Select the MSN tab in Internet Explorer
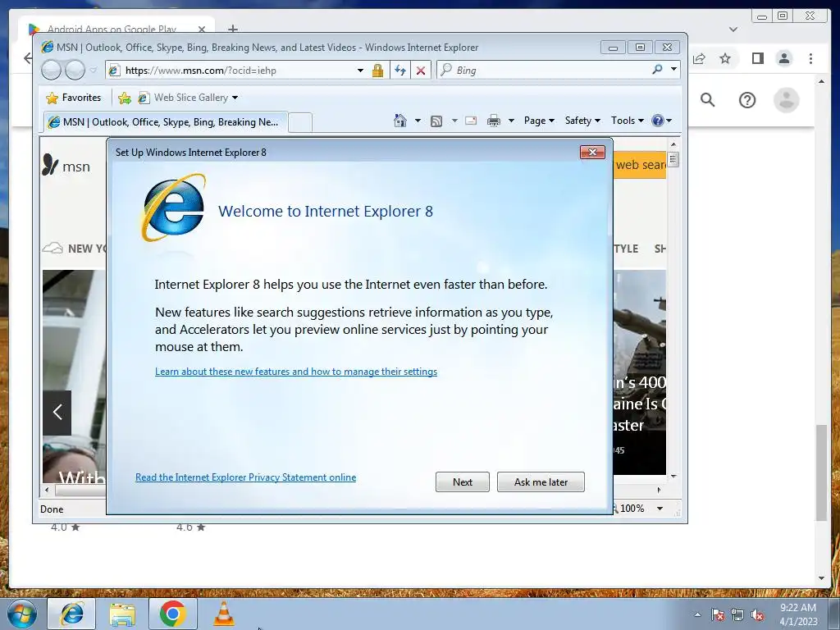Screen dimensions: 840x630 click(x=166, y=122)
